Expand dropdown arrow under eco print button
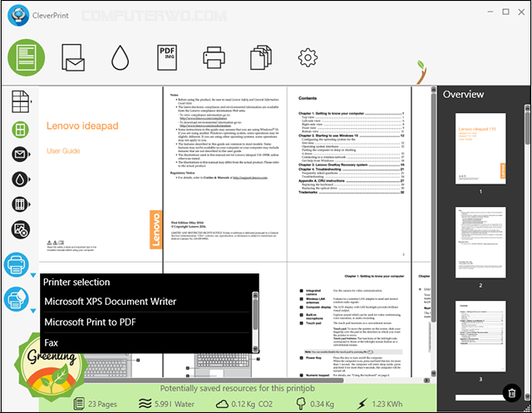Image resolution: width=532 pixels, height=413 pixels. (x=33, y=311)
